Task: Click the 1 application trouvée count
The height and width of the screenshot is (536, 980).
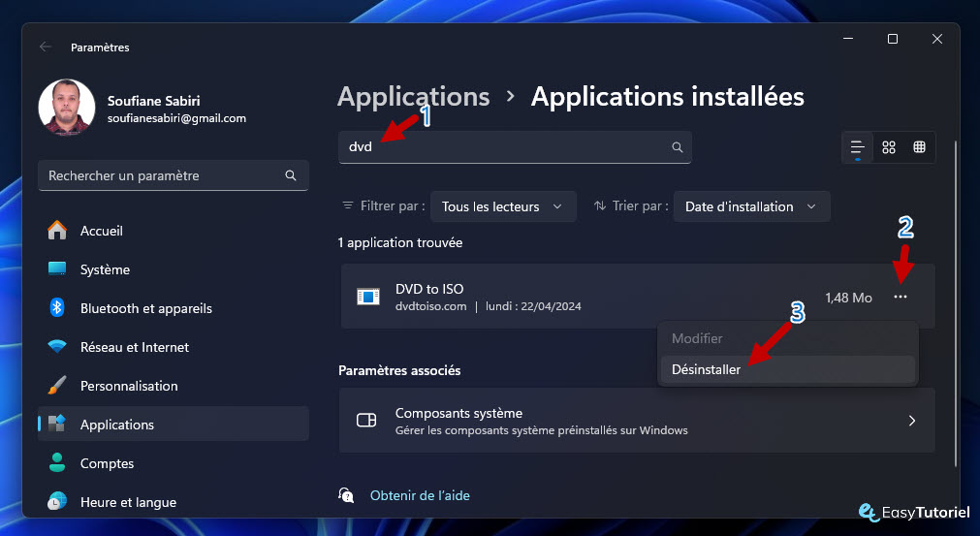Action: 400,242
